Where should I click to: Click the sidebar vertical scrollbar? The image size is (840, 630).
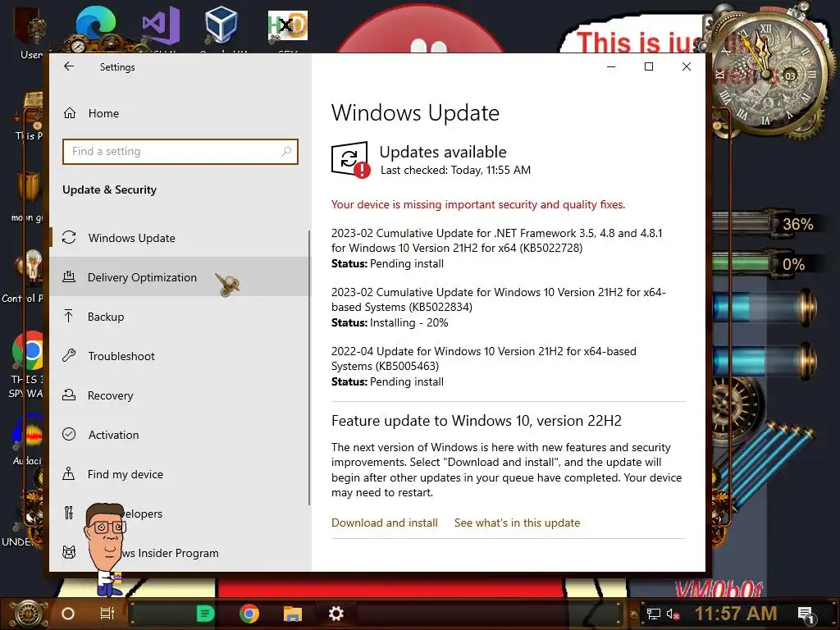click(x=308, y=367)
